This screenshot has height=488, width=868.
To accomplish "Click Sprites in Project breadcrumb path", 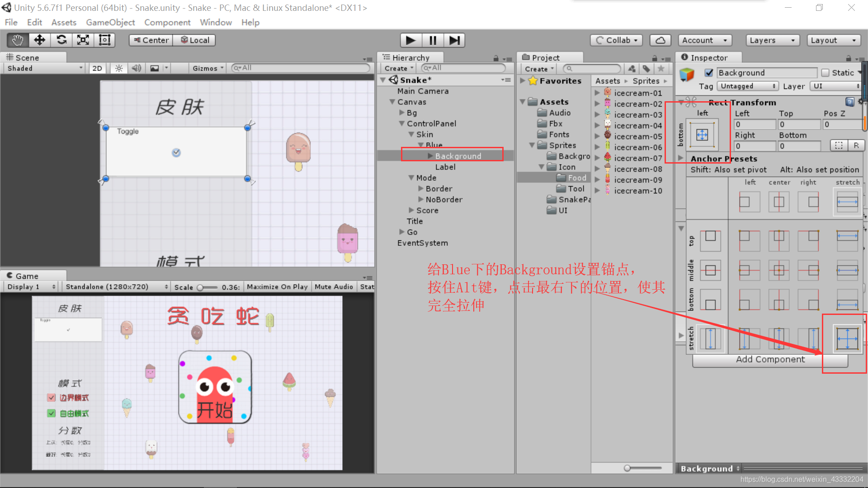I will coord(646,81).
